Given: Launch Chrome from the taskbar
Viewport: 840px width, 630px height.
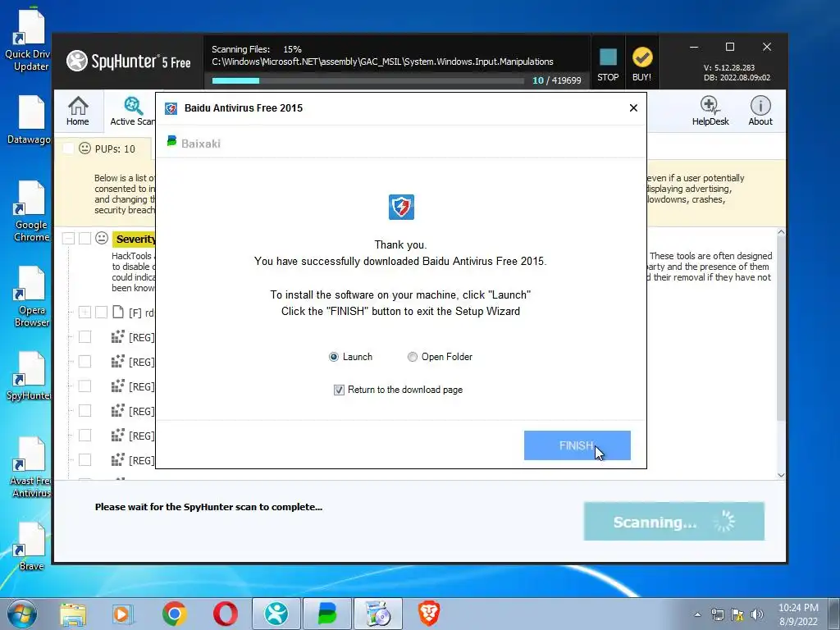Looking at the screenshot, I should pos(175,614).
